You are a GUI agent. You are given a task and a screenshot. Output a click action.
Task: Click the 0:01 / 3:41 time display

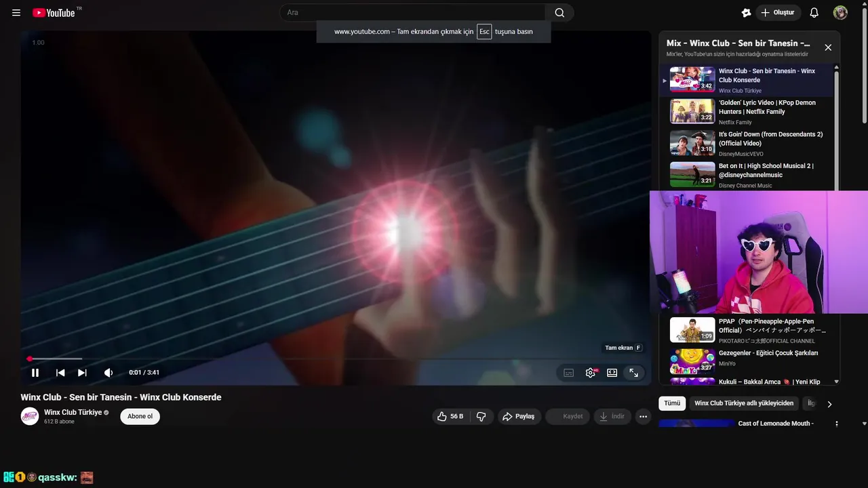(x=144, y=373)
